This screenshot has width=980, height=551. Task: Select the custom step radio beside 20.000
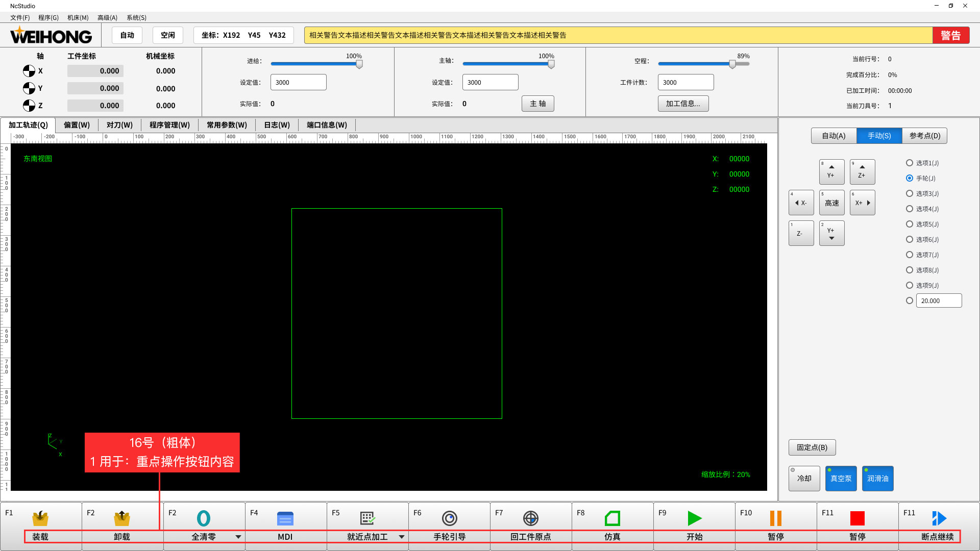(910, 300)
